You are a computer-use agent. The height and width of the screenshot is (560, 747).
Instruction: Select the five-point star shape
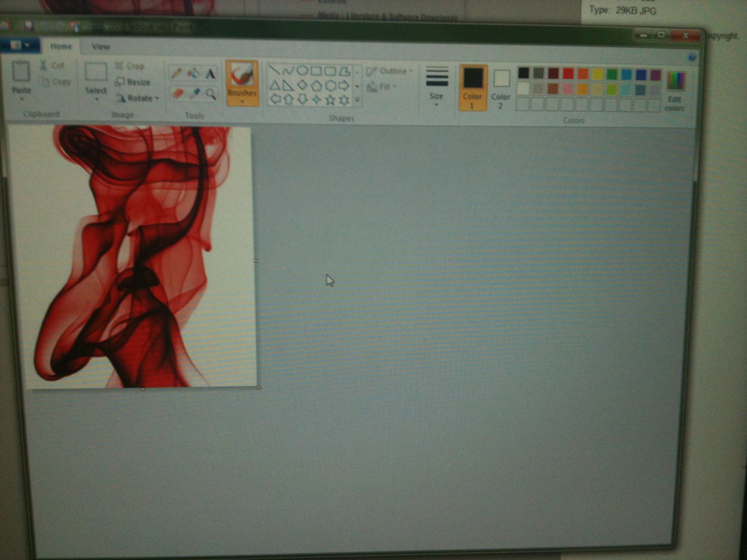[330, 100]
